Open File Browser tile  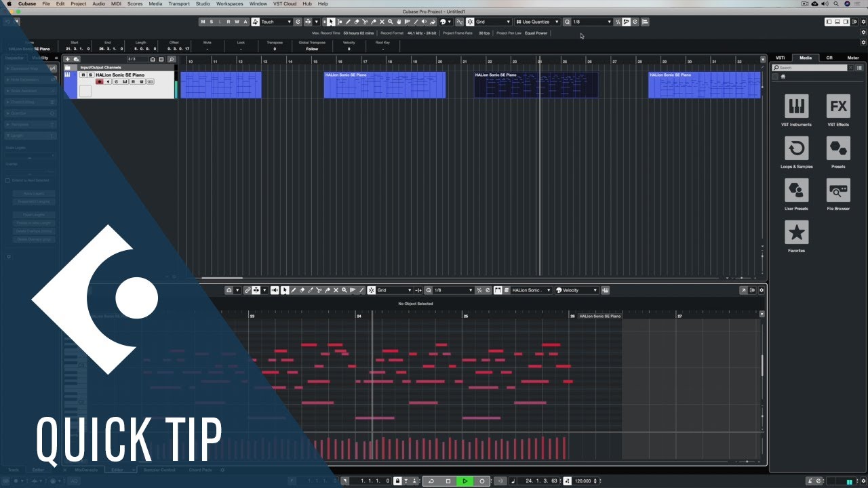pyautogui.click(x=838, y=190)
